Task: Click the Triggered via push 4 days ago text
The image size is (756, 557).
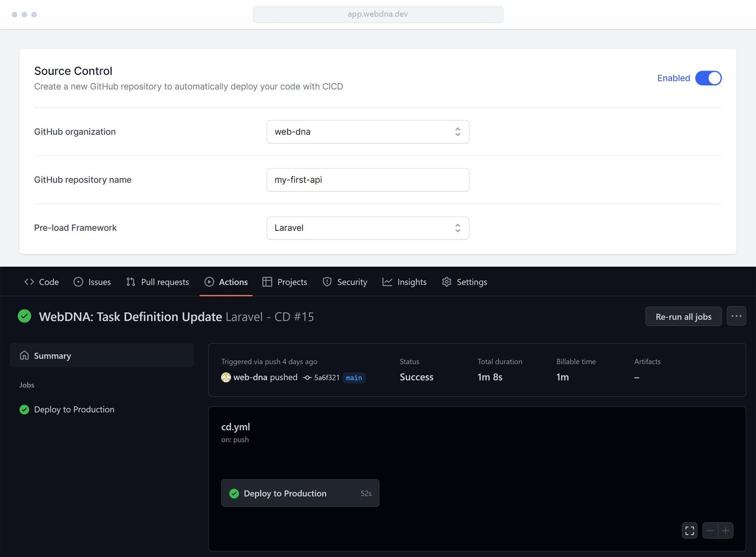Action: (269, 361)
